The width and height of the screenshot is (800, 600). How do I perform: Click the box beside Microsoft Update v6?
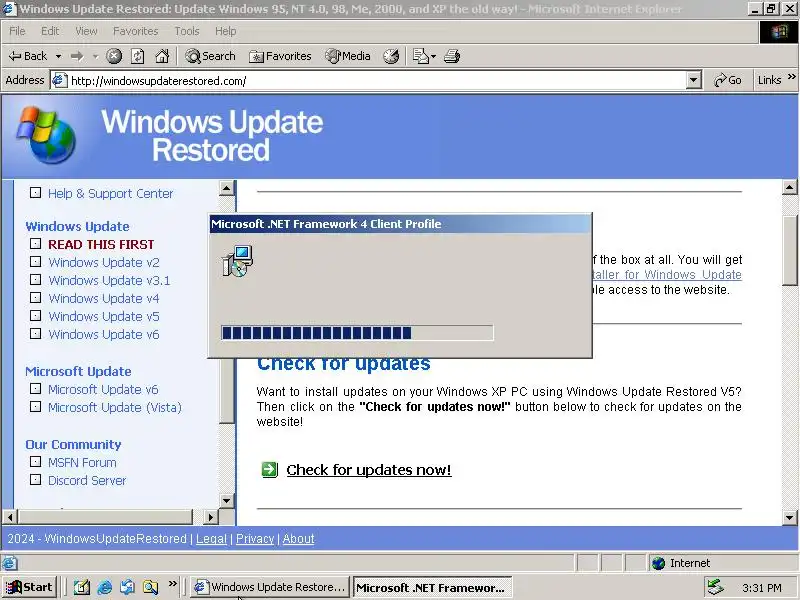pos(35,389)
